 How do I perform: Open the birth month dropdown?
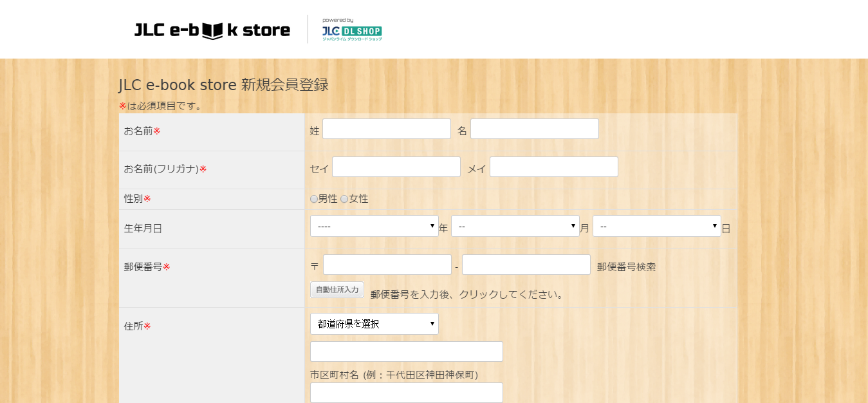point(515,226)
